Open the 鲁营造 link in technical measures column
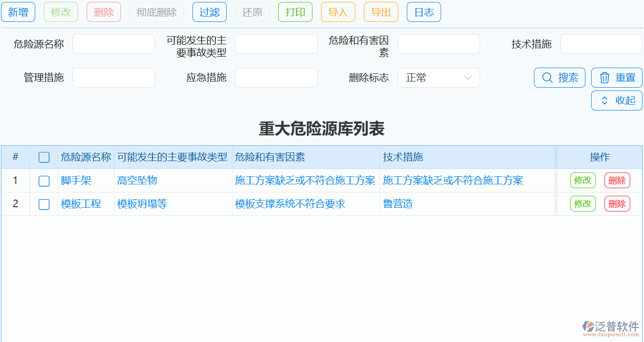644x342 pixels. click(x=398, y=203)
